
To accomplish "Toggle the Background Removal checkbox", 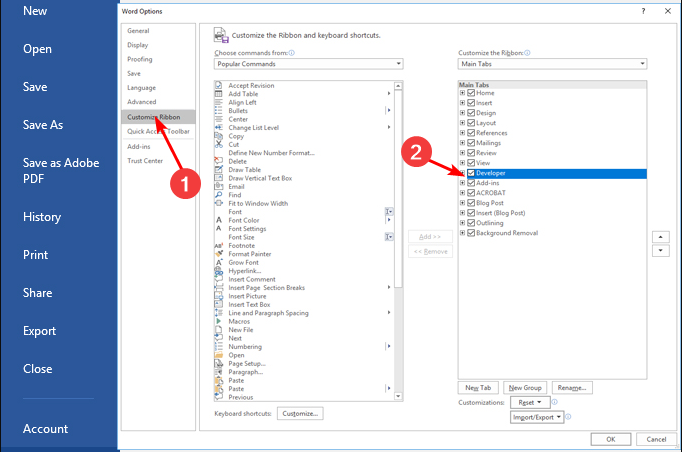I will [x=471, y=233].
